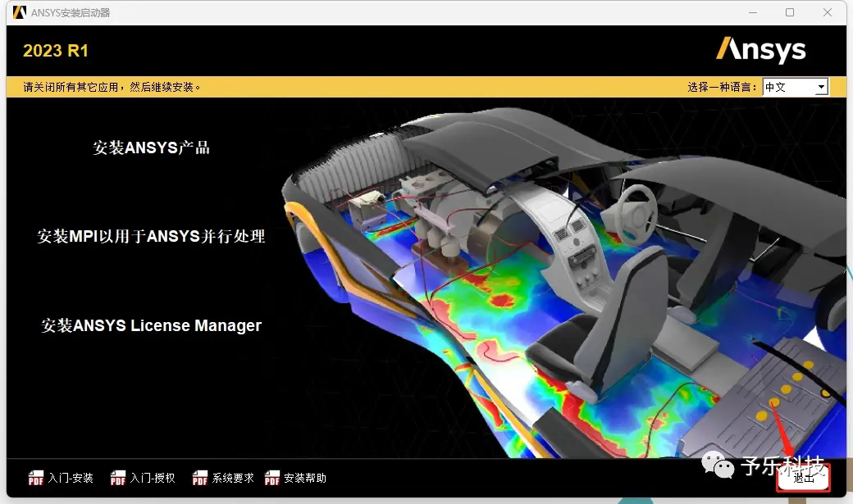
Task: Click the PDF icon beside 系统要求
Action: [199, 478]
